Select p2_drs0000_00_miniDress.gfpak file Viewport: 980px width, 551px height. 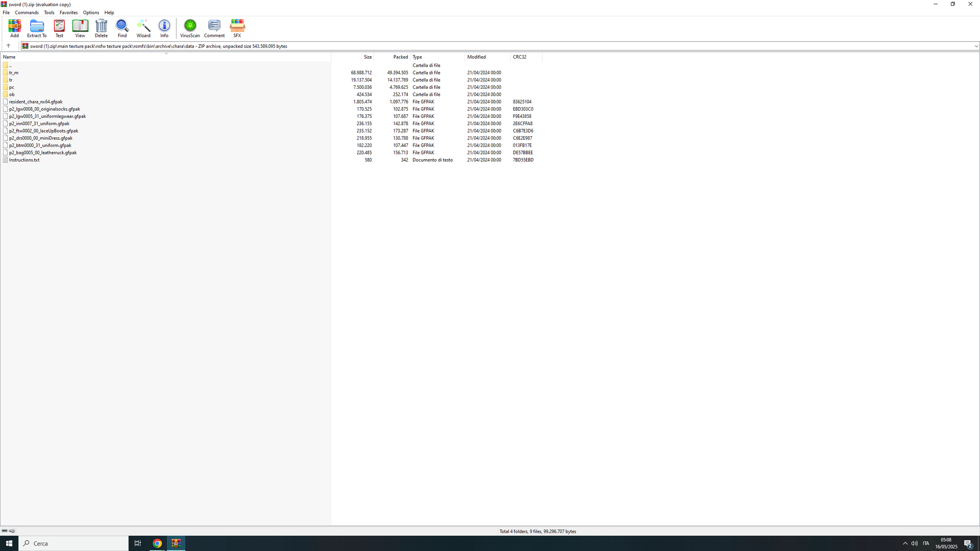coord(41,138)
